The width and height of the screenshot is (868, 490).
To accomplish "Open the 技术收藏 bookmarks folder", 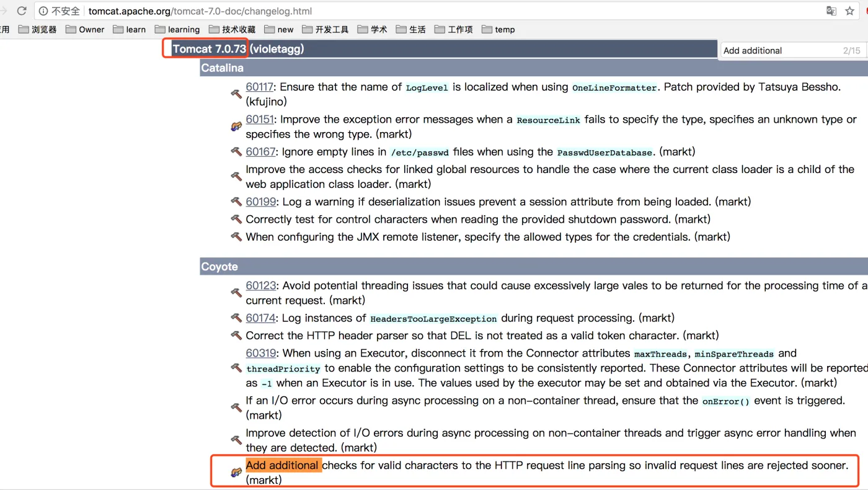I will 232,29.
